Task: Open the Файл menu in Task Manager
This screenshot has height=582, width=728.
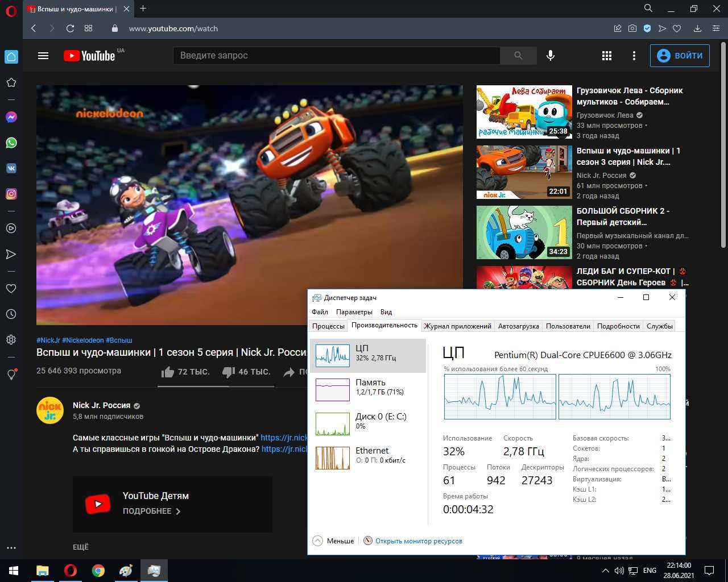Action: point(320,312)
